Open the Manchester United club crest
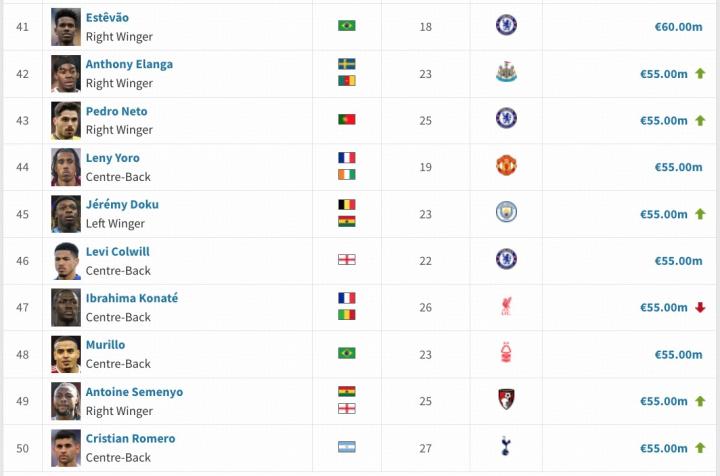 click(x=506, y=166)
